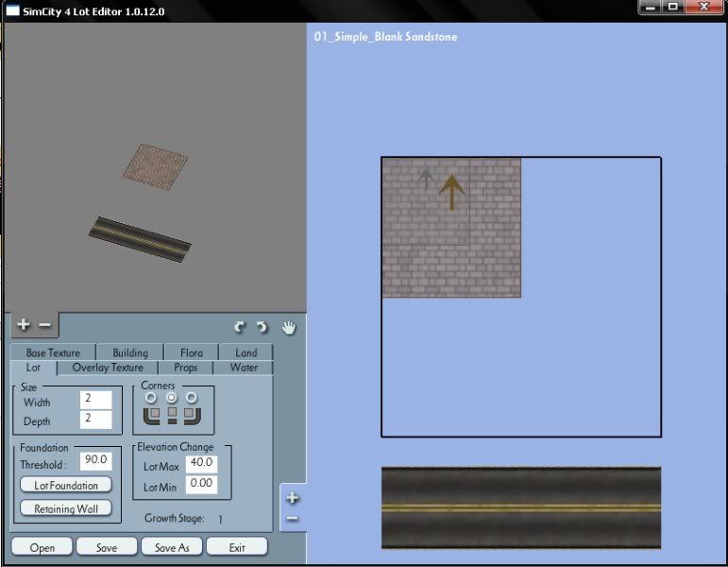Open the Building tab
Viewport: 728px width, 567px height.
pyautogui.click(x=130, y=352)
